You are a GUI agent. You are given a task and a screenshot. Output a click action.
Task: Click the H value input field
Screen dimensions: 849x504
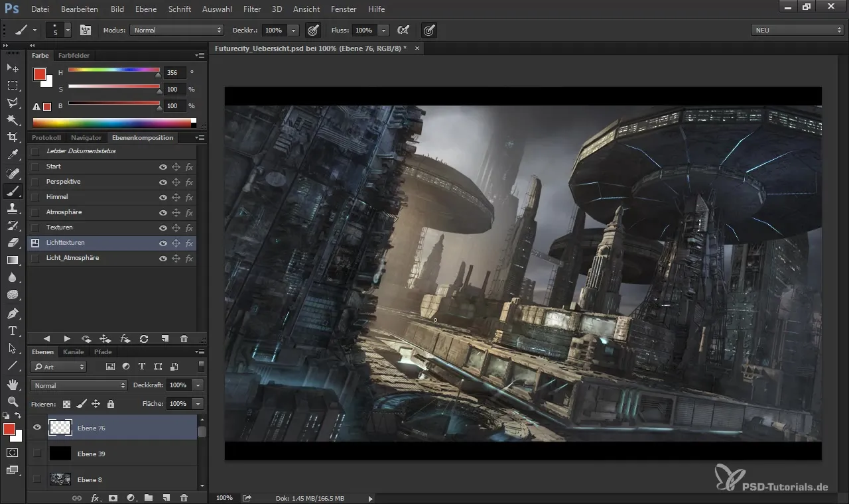[174, 72]
